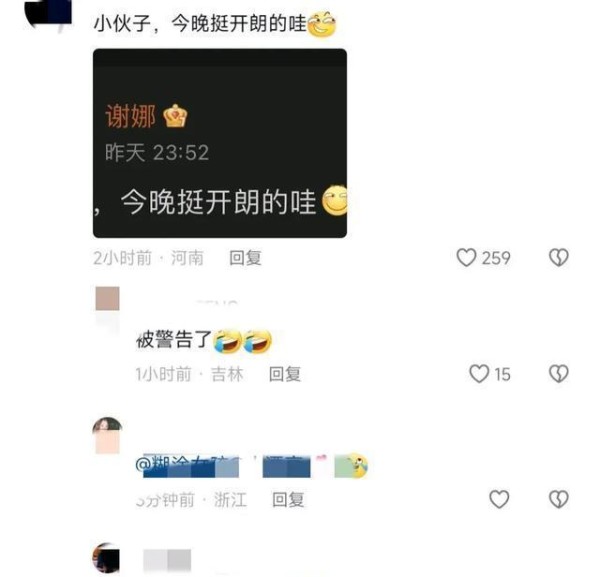Reply to the 吉林 comment
Image resolution: width=600 pixels, height=577 pixels.
(285, 374)
